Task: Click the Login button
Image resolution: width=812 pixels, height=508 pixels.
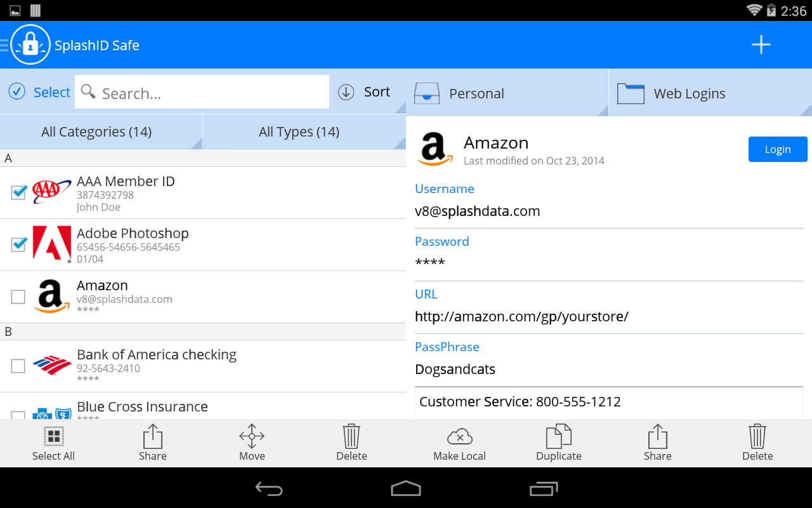Action: [x=778, y=149]
